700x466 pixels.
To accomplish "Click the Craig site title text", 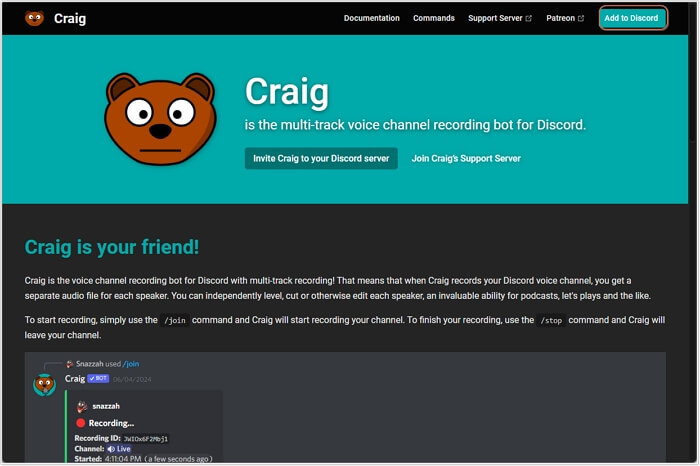I will click(x=69, y=18).
